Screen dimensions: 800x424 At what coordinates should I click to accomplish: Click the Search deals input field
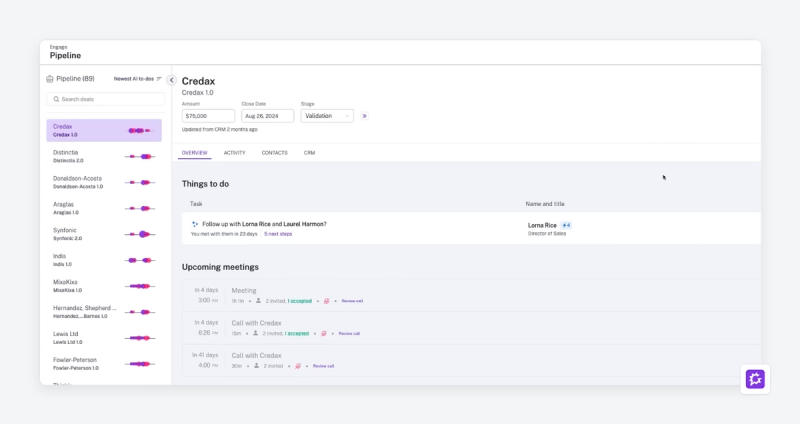pos(106,99)
